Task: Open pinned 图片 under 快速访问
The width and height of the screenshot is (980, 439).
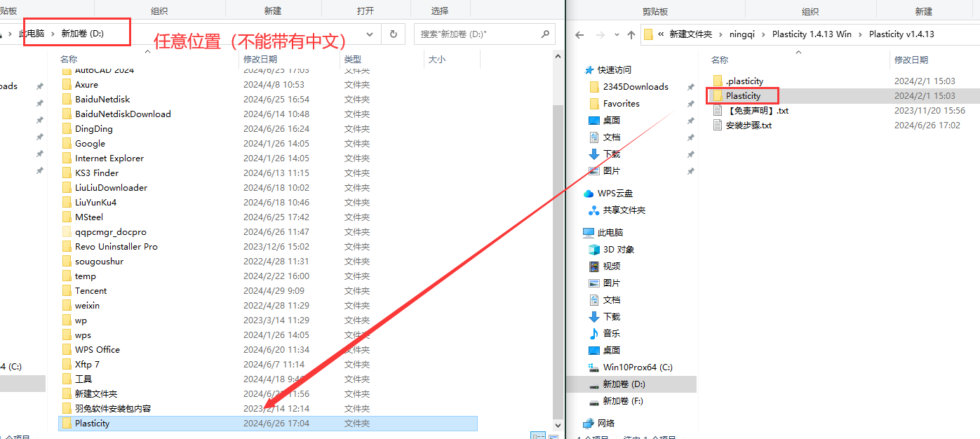Action: pos(611,171)
